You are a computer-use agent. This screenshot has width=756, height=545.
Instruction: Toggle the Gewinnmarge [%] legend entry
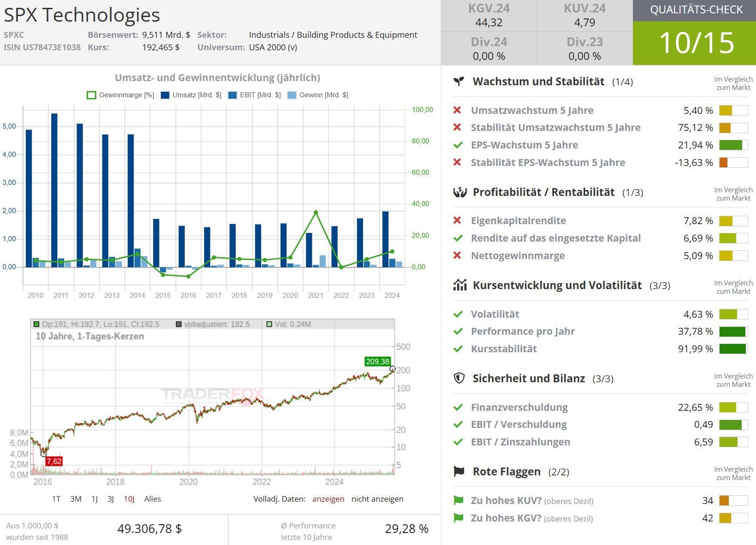(x=121, y=95)
